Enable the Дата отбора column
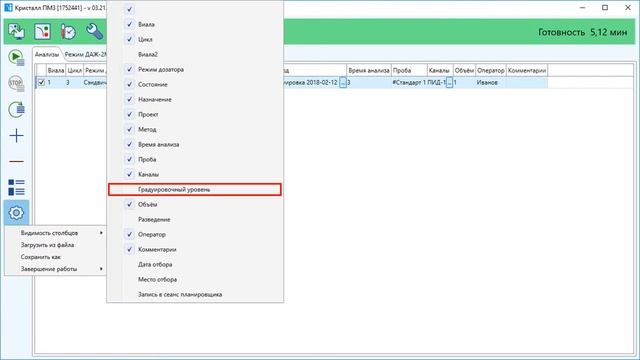640x360 pixels. [x=195, y=264]
